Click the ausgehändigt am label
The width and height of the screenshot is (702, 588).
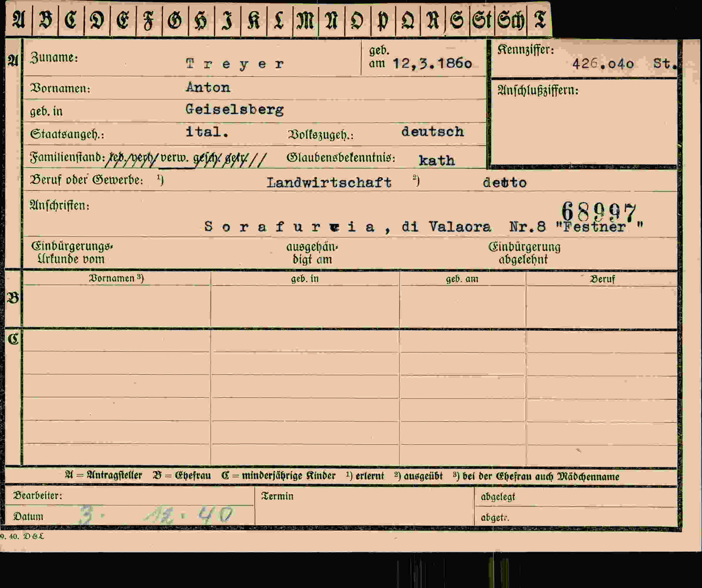(x=312, y=253)
